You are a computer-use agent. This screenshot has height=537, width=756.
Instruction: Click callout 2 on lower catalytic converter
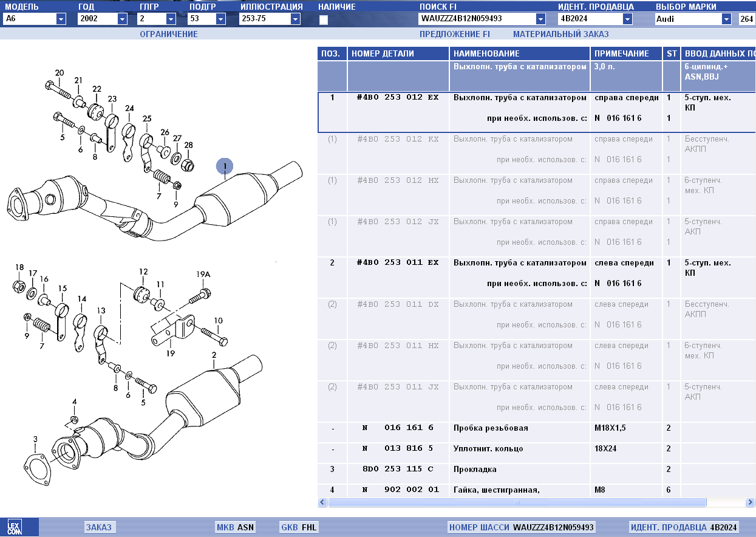coord(214,355)
